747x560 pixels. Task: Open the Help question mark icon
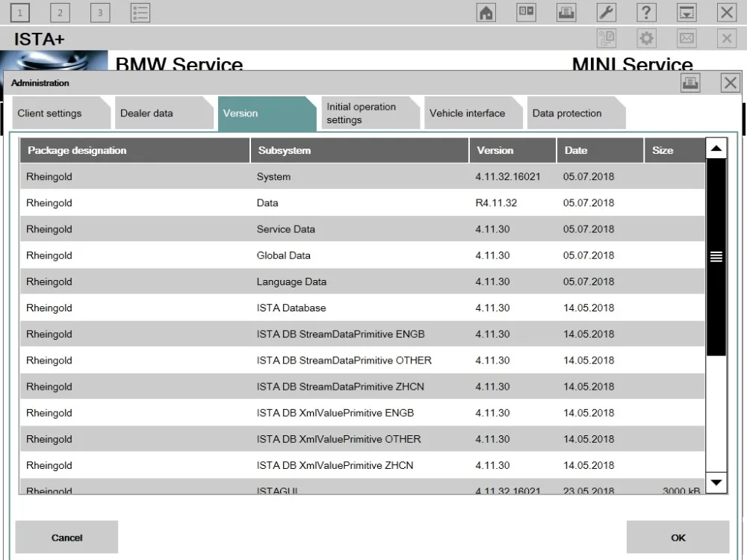coord(646,13)
